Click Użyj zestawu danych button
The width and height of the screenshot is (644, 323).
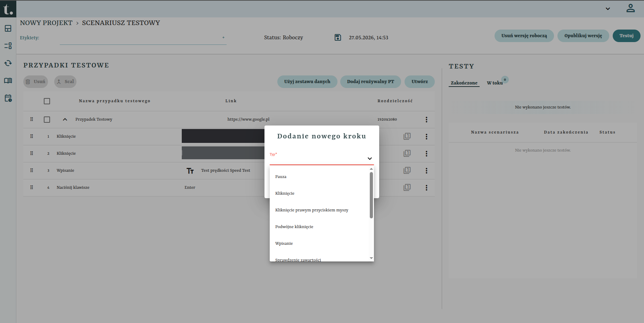pyautogui.click(x=307, y=82)
